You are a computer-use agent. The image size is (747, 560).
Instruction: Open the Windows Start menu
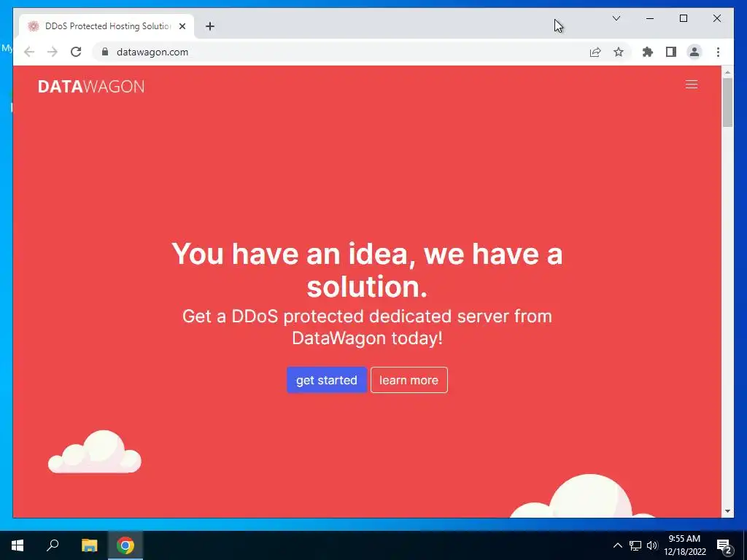18,545
